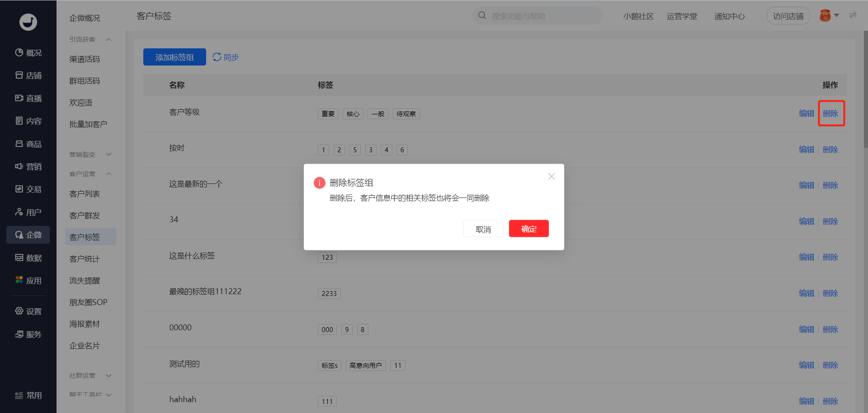Click the 同步 sync refresh icon
The width and height of the screenshot is (868, 413).
[x=217, y=57]
